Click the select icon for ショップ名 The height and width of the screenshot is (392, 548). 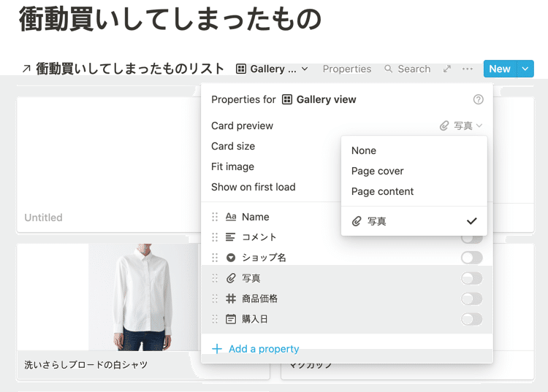coord(231,258)
